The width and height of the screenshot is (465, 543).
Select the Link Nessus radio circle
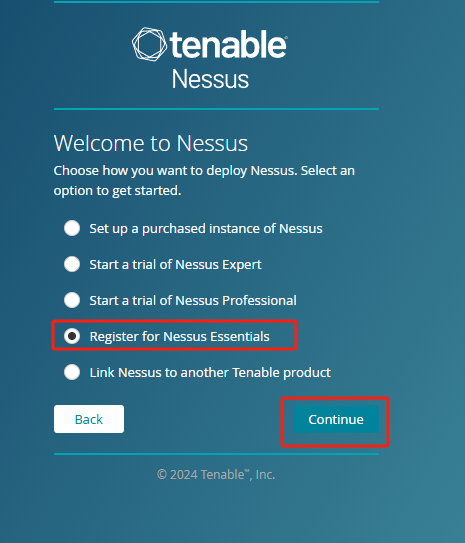click(x=72, y=372)
